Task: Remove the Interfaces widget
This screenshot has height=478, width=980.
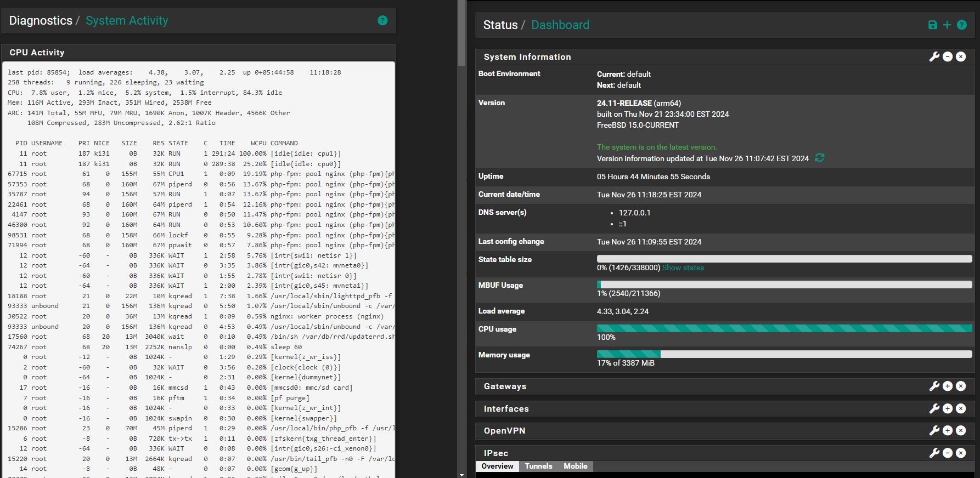Action: (961, 408)
